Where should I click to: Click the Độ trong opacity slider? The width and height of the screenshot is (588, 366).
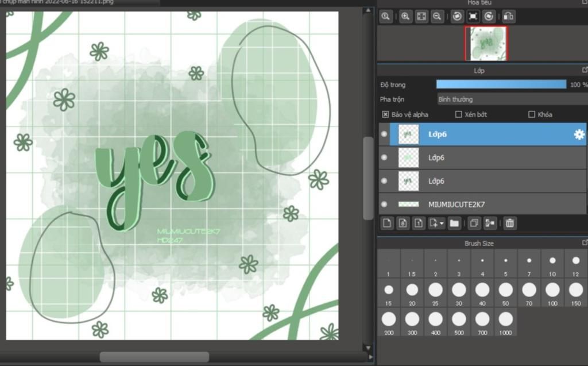pyautogui.click(x=501, y=84)
